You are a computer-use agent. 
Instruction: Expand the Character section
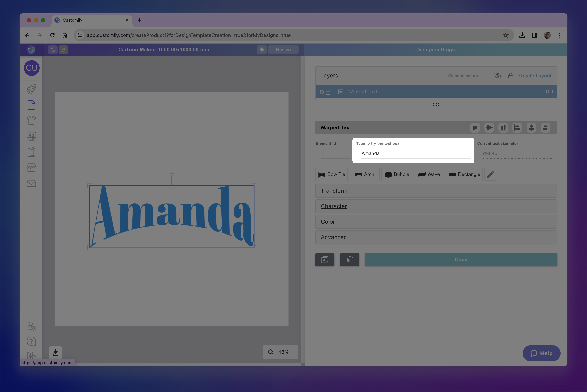(436, 206)
